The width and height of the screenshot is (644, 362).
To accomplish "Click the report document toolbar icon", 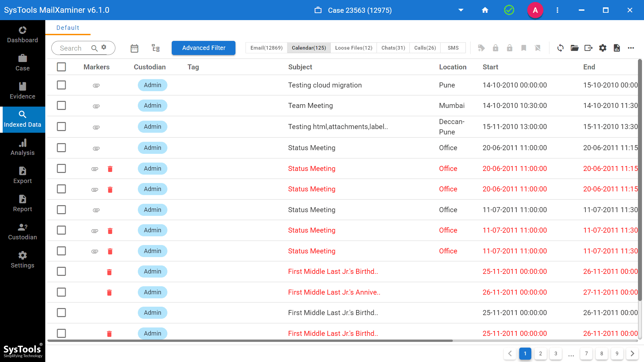I will coord(617,48).
